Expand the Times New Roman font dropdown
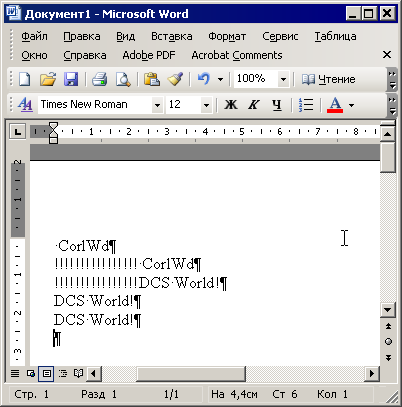The image size is (402, 407). coord(157,105)
